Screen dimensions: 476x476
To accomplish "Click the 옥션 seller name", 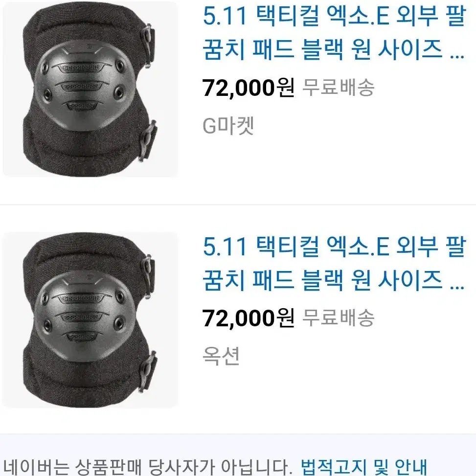I will pyautogui.click(x=221, y=356).
